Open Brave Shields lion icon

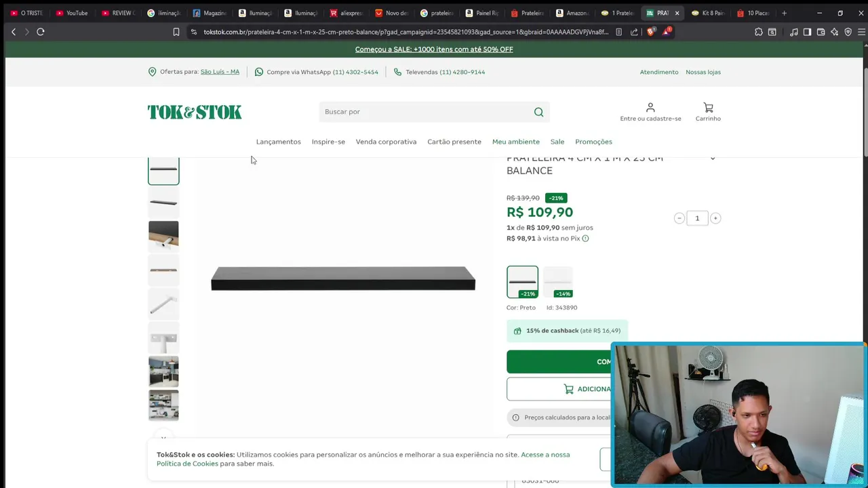(651, 32)
